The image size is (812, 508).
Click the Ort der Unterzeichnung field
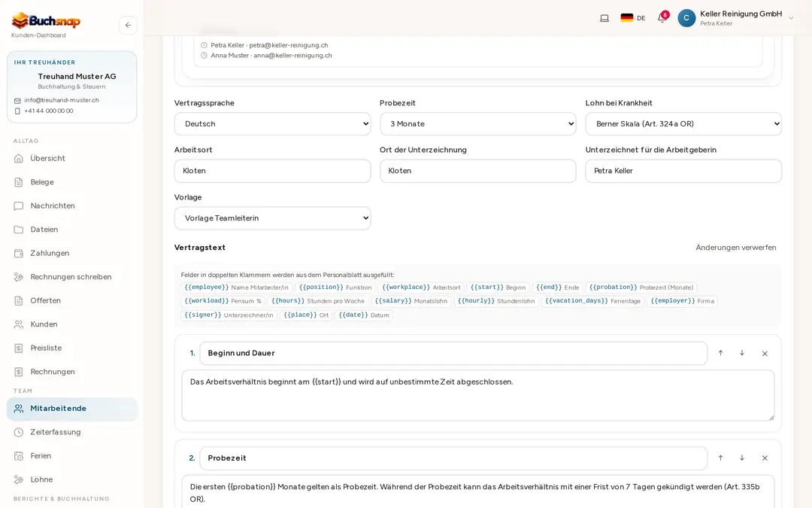[x=477, y=171]
